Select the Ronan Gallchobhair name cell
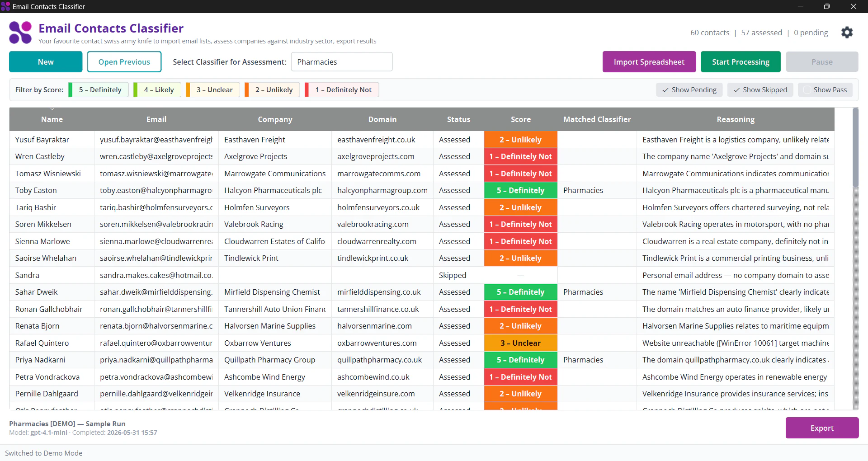 pyautogui.click(x=52, y=309)
